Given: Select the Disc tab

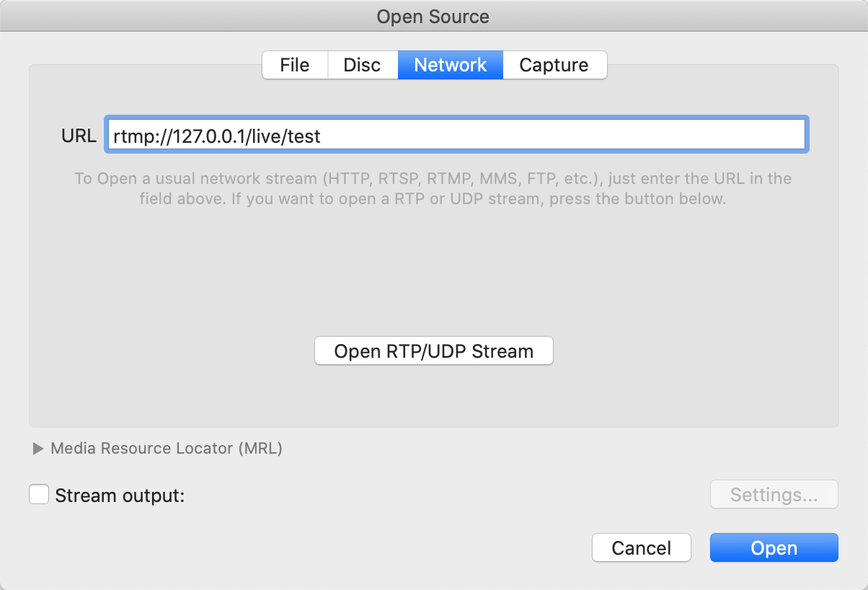Looking at the screenshot, I should point(362,65).
